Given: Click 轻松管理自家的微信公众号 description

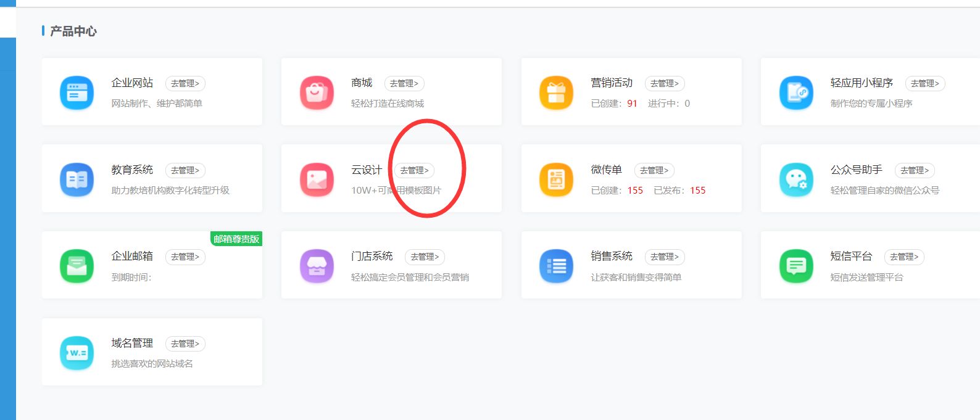Looking at the screenshot, I should [x=885, y=191].
